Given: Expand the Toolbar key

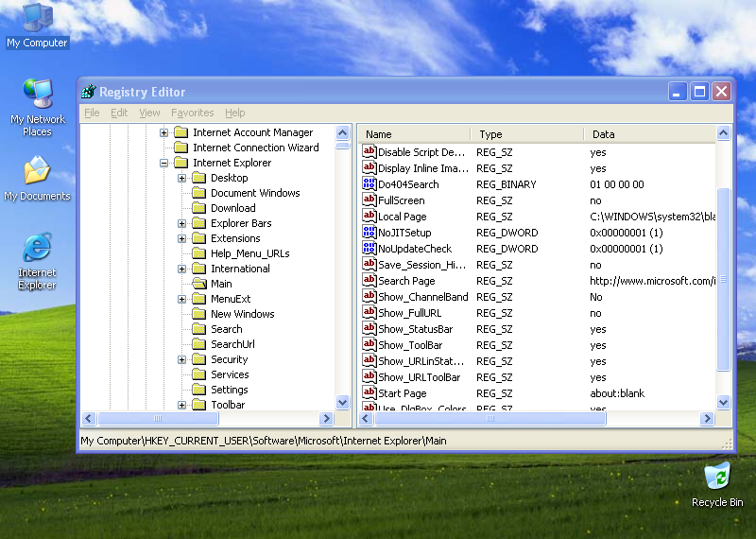Looking at the screenshot, I should pos(181,405).
